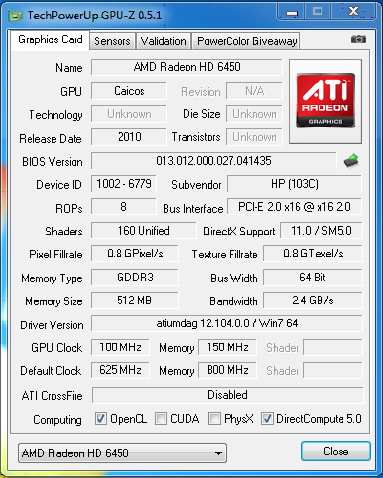Click the empty Default Clock Shader field

[333, 370]
